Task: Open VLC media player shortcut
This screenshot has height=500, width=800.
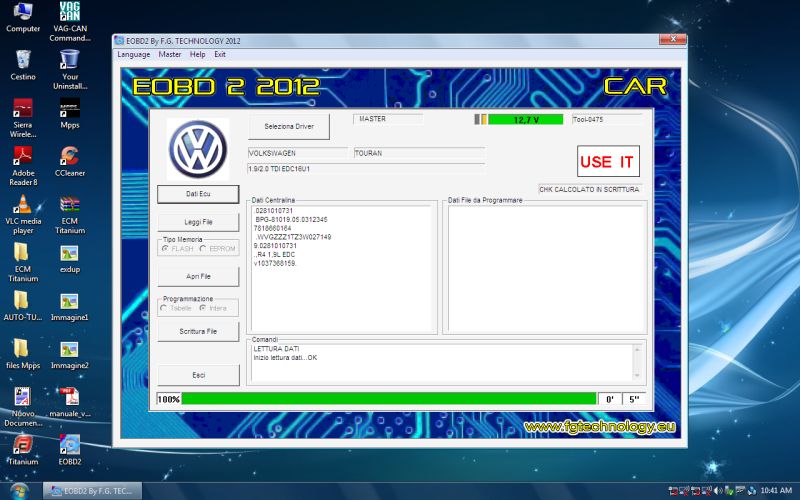Action: coord(23,214)
